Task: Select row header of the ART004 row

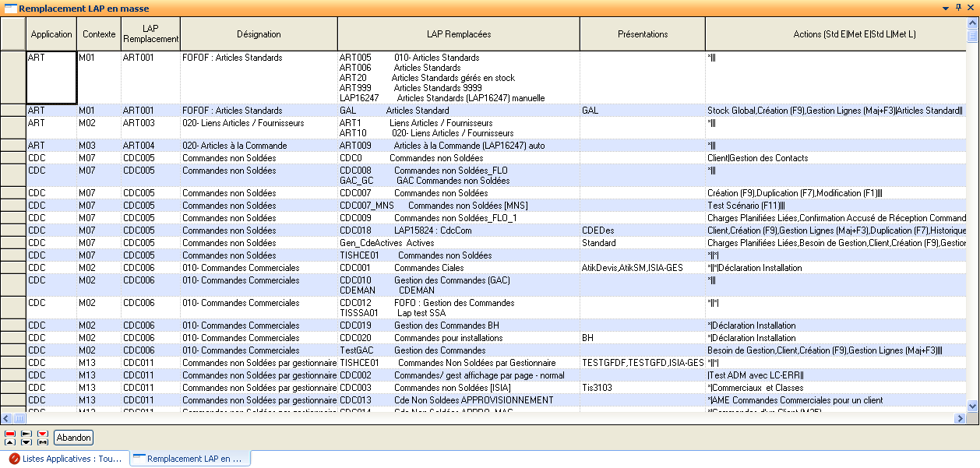Action: pyautogui.click(x=13, y=146)
